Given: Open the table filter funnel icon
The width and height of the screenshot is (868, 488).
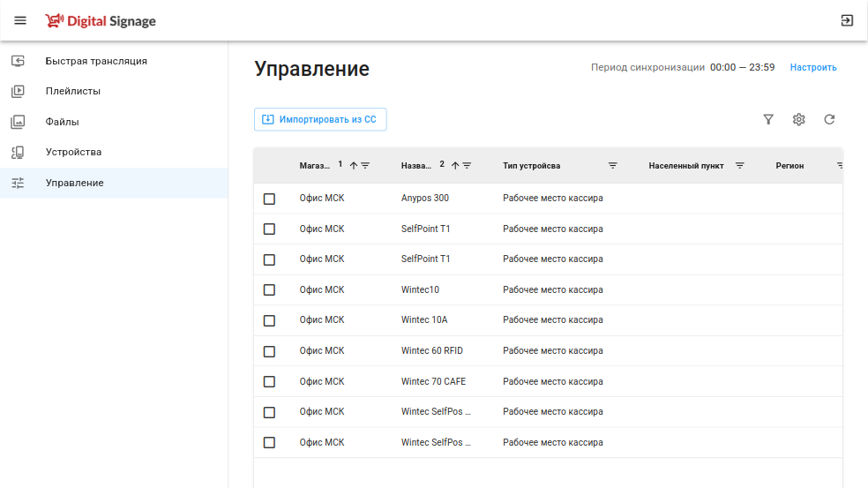Looking at the screenshot, I should (x=768, y=120).
